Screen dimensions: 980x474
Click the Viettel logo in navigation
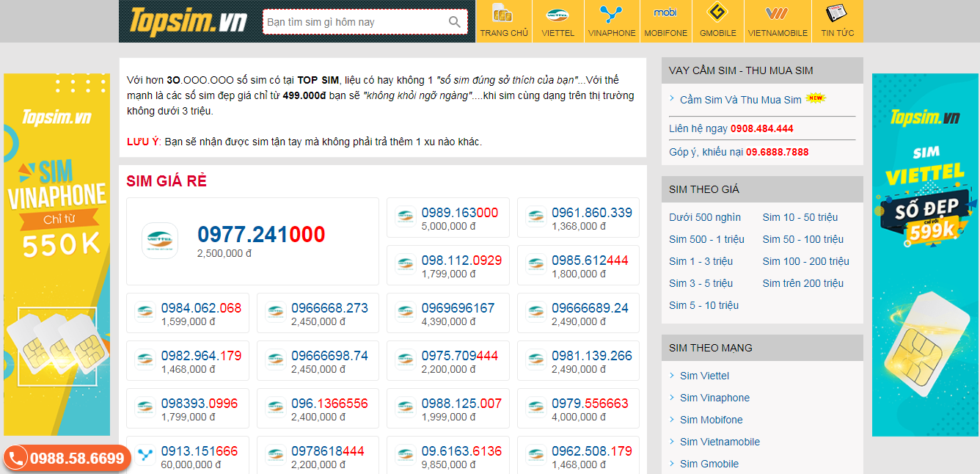tap(557, 14)
